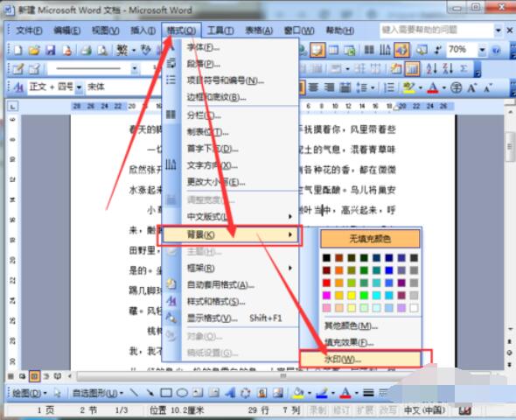The height and width of the screenshot is (420, 516).
Task: Toggle the tab stop selector L box
Action: coord(12,107)
